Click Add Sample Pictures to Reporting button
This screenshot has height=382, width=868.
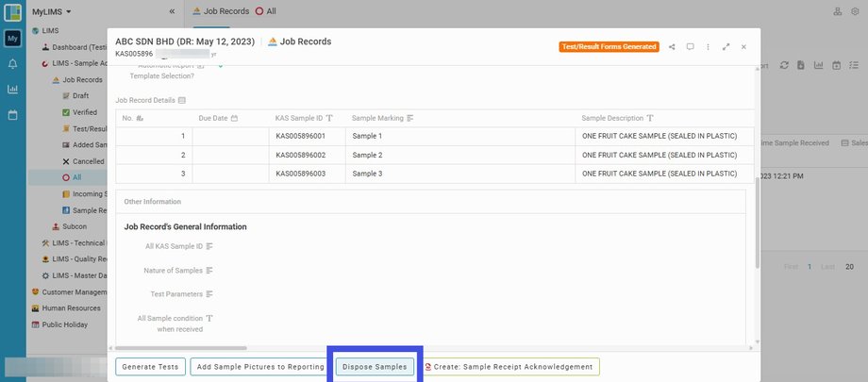click(x=260, y=367)
